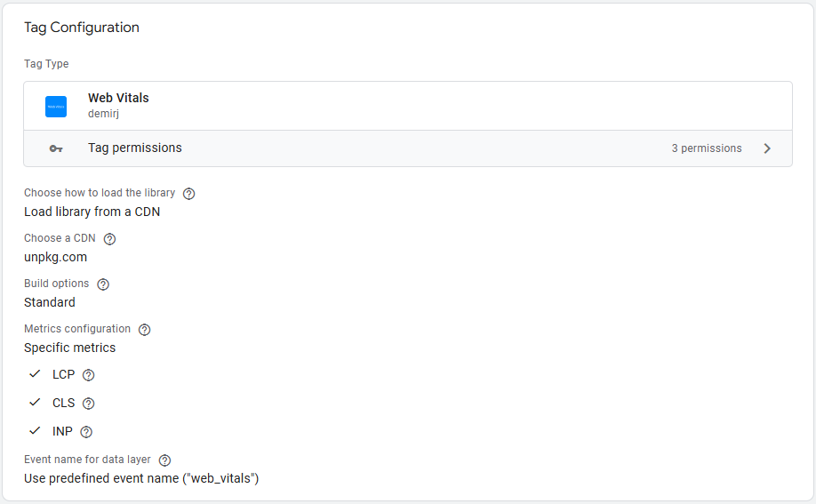Click the 3 permissions count label
The height and width of the screenshot is (504, 816).
click(706, 148)
